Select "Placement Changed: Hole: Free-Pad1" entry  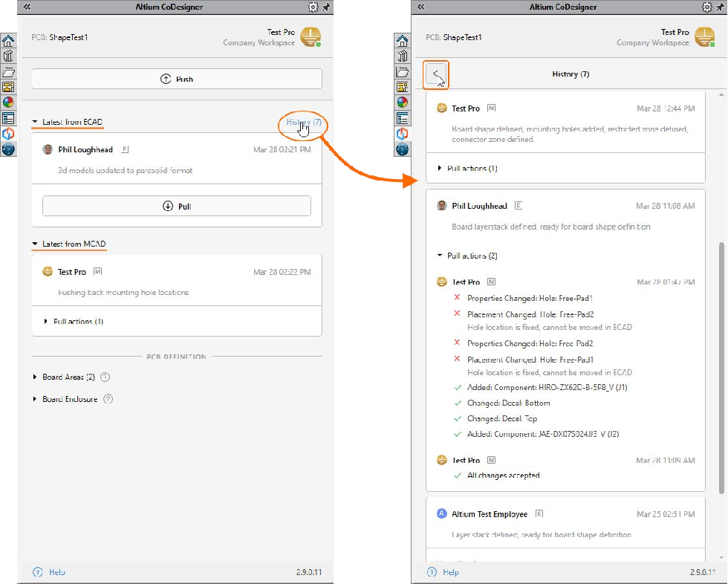530,360
